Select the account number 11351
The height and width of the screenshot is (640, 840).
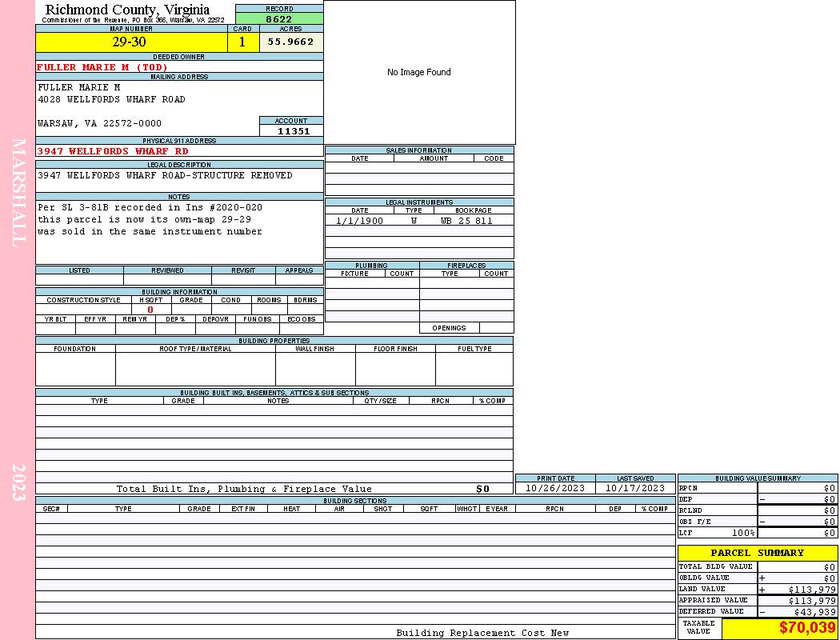click(x=293, y=131)
